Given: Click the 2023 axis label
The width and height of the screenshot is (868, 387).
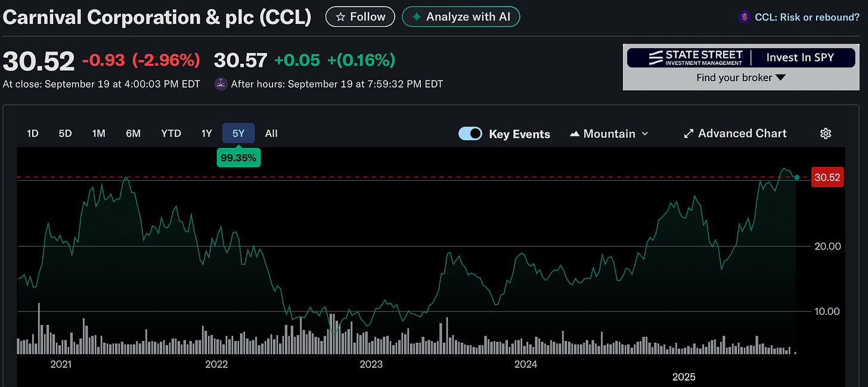Looking at the screenshot, I should (371, 364).
